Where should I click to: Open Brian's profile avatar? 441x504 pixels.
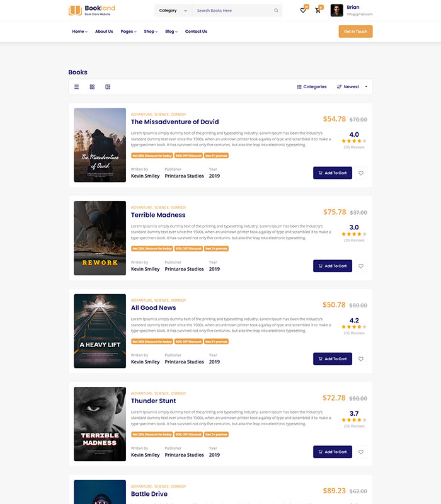(x=336, y=10)
